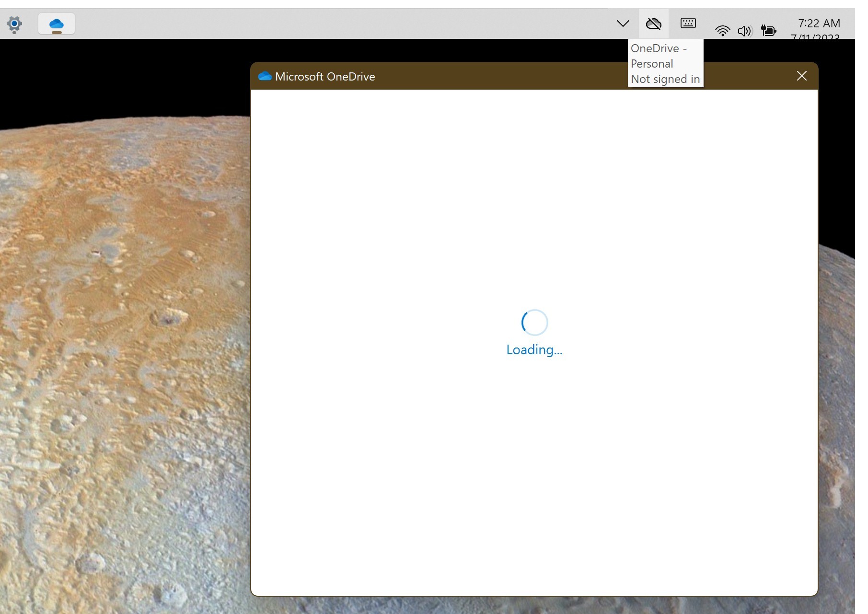Click the blue cloud icon in the OneDrive title bar
This screenshot has height=614, width=868.
(x=266, y=76)
